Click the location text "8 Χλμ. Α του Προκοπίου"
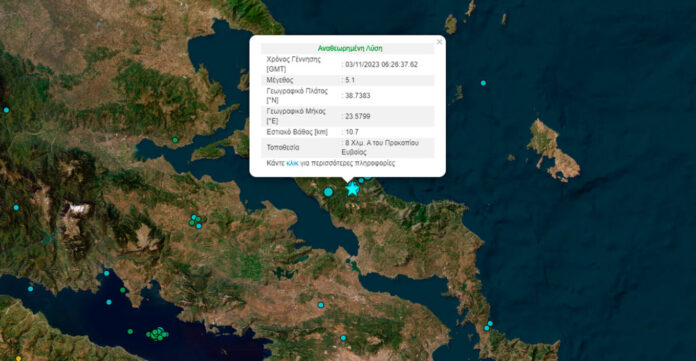Screen dimensions: 696x361 coord(382,143)
